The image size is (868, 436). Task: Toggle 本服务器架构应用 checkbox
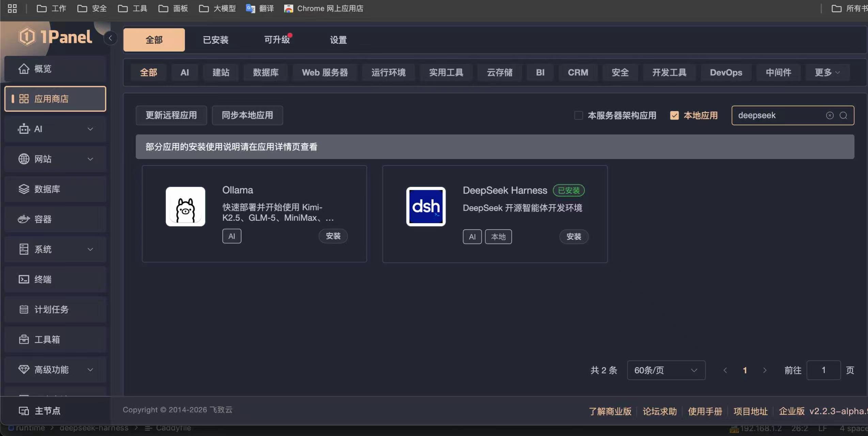(x=578, y=115)
